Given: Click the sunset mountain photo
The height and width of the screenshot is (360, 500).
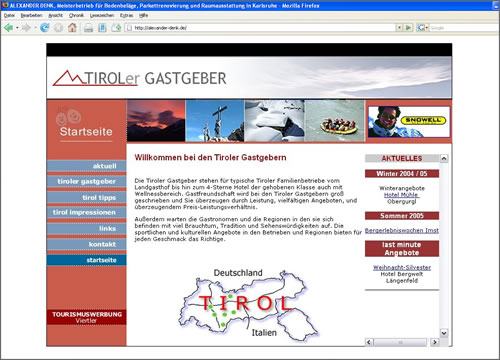Looking at the screenshot, I should tap(156, 121).
